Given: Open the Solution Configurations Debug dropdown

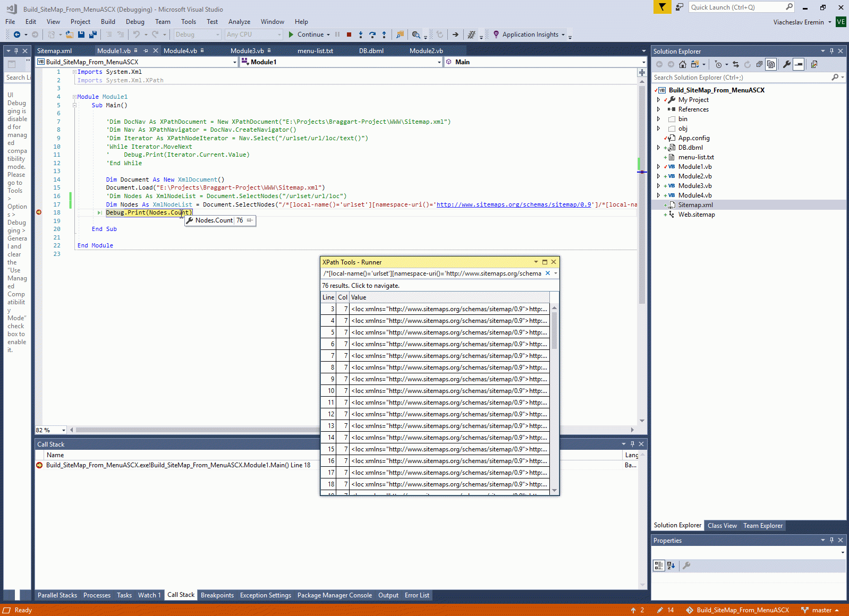Looking at the screenshot, I should point(198,35).
